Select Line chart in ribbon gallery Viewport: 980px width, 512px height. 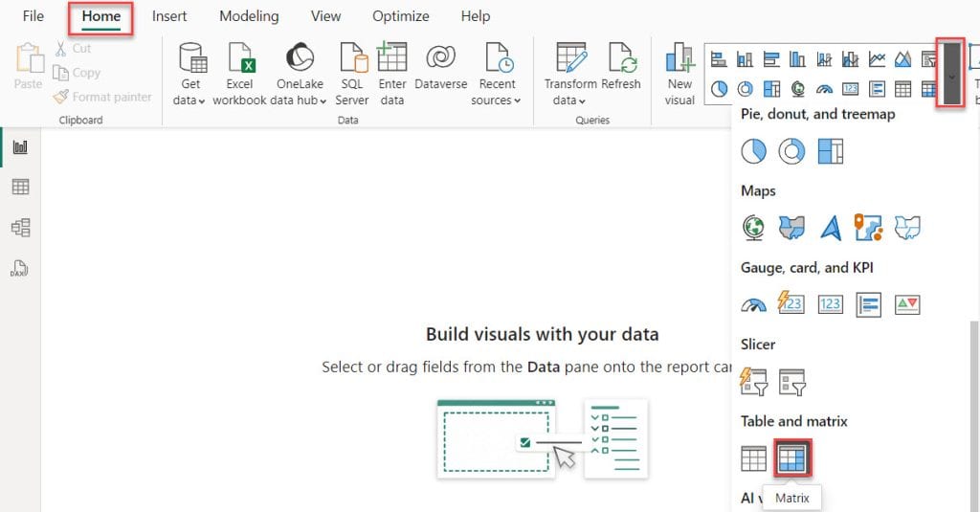click(x=877, y=59)
